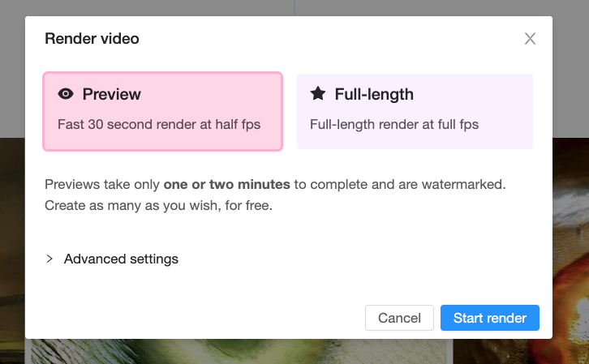Click the bold 'one or two minutes' text
Image resolution: width=589 pixels, height=364 pixels.
[227, 184]
